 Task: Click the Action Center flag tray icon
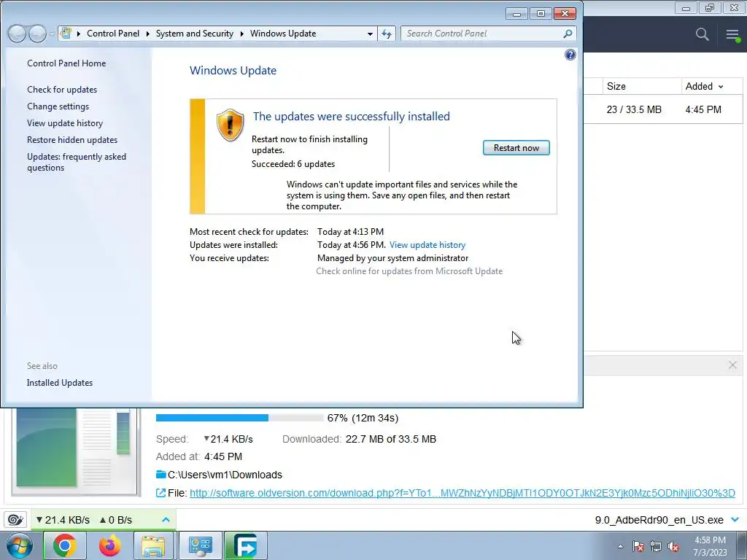click(x=638, y=546)
